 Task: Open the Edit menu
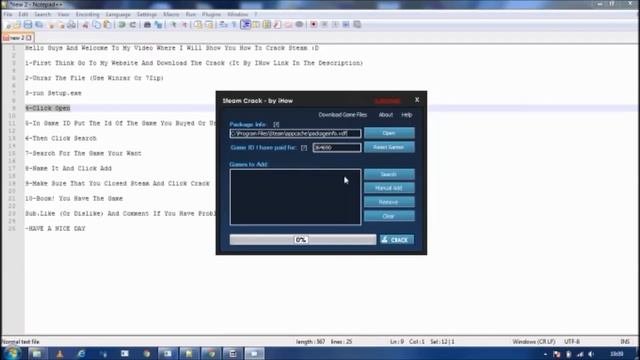(x=23, y=14)
